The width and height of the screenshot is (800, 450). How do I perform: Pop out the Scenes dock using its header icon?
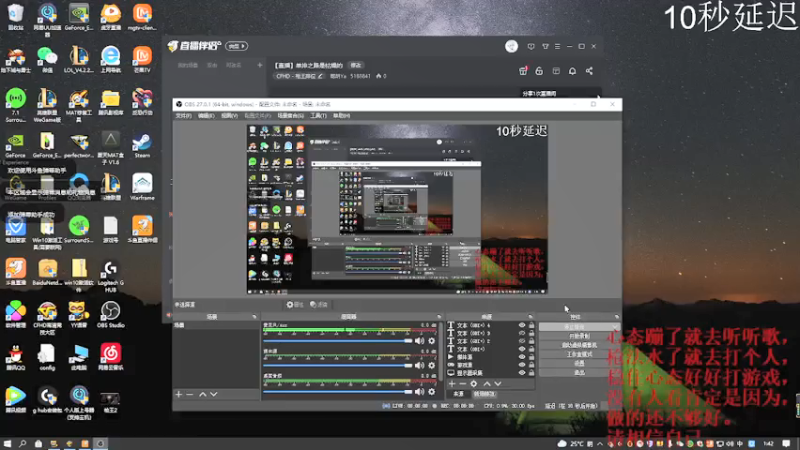point(254,317)
